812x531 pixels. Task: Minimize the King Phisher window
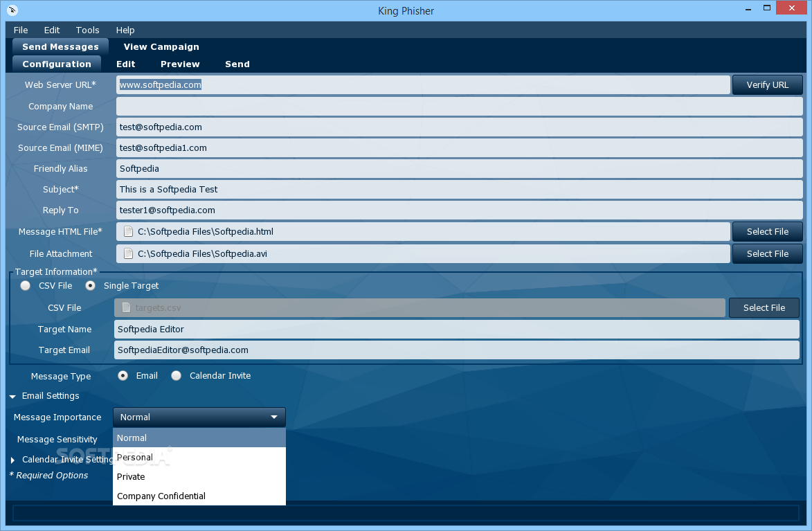pyautogui.click(x=748, y=9)
